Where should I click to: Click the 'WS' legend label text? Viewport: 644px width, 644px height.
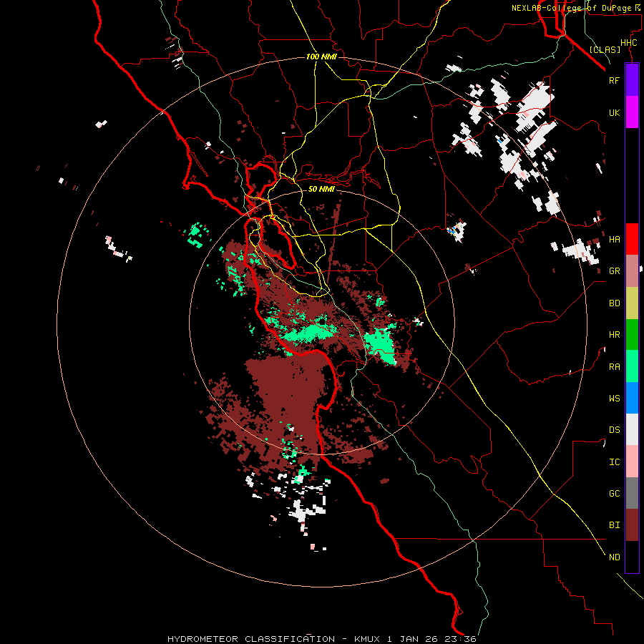[x=614, y=398]
